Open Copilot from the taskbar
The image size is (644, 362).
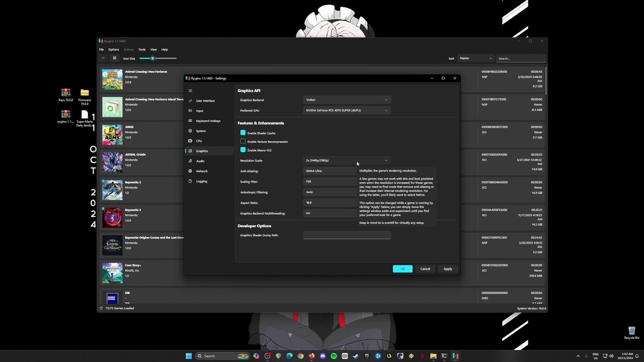coord(256,356)
